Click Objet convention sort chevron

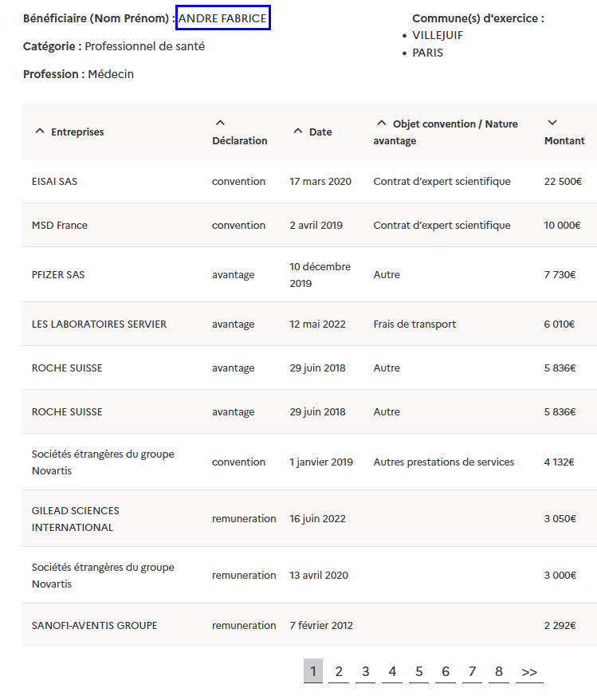point(382,124)
